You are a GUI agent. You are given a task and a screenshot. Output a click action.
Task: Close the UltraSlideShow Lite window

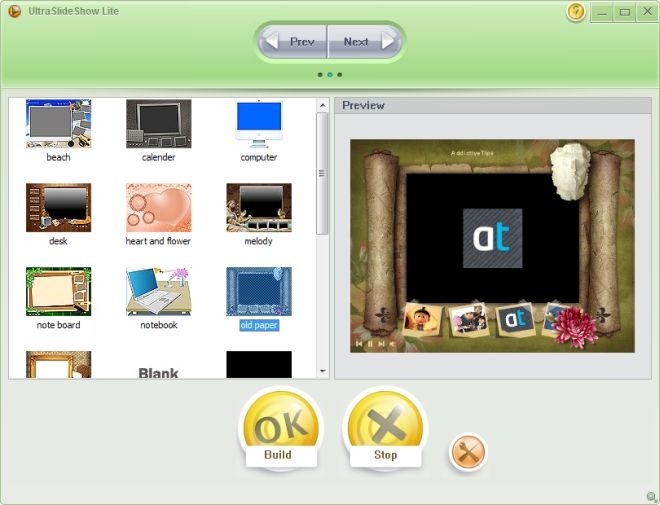point(647,12)
